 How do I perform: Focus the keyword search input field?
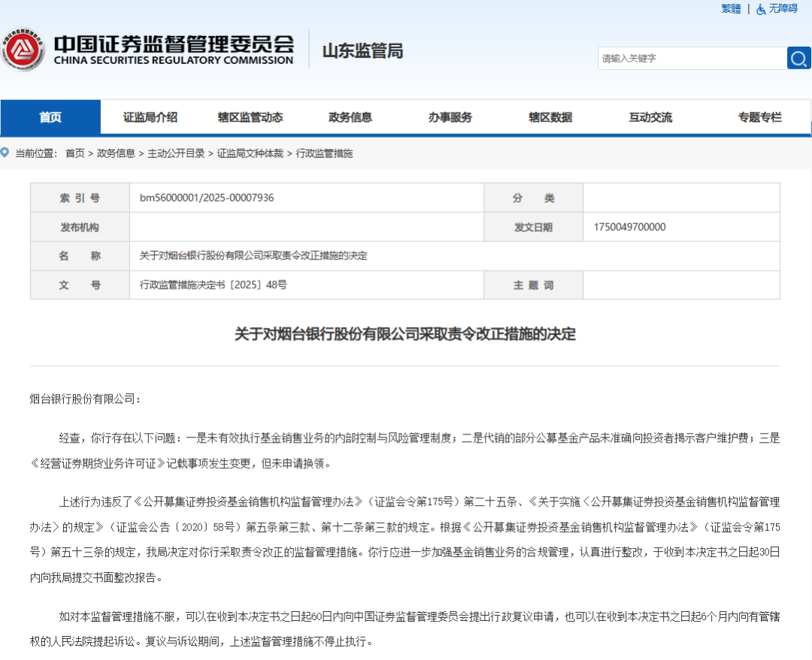click(x=692, y=58)
